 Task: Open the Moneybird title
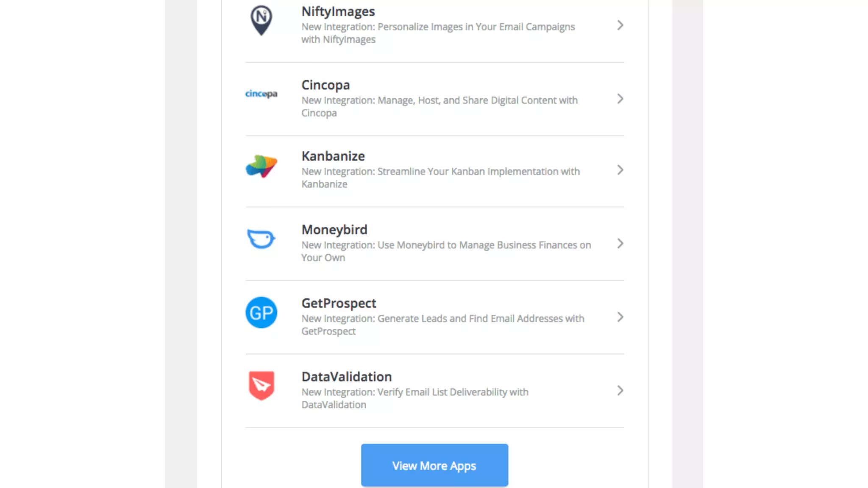[x=334, y=230]
